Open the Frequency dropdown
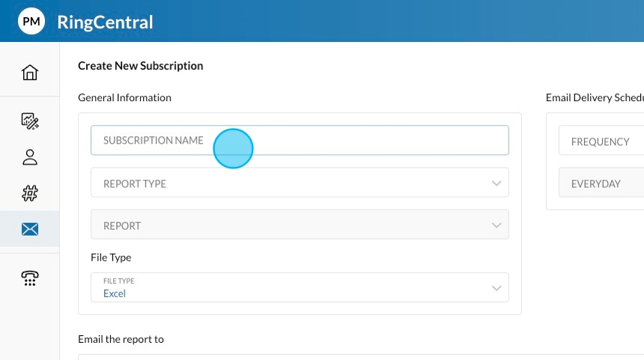 (601, 141)
